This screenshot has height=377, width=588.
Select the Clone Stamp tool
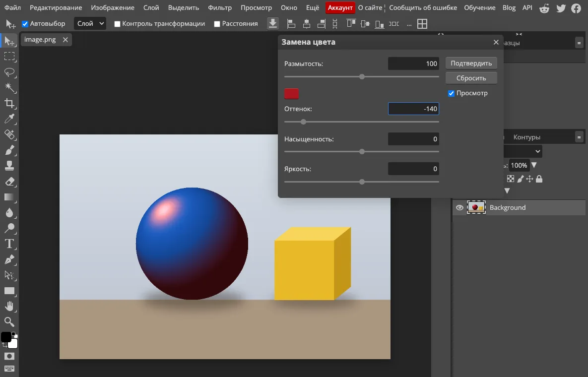9,166
